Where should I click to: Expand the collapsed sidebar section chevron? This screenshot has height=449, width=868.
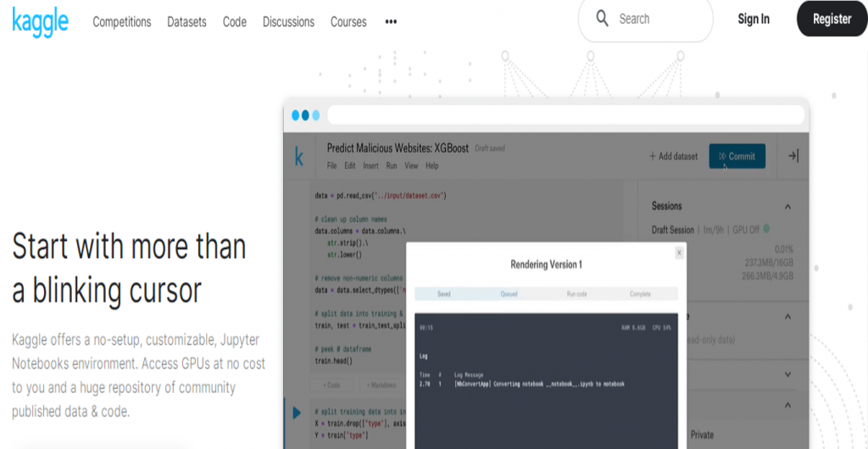point(787,374)
